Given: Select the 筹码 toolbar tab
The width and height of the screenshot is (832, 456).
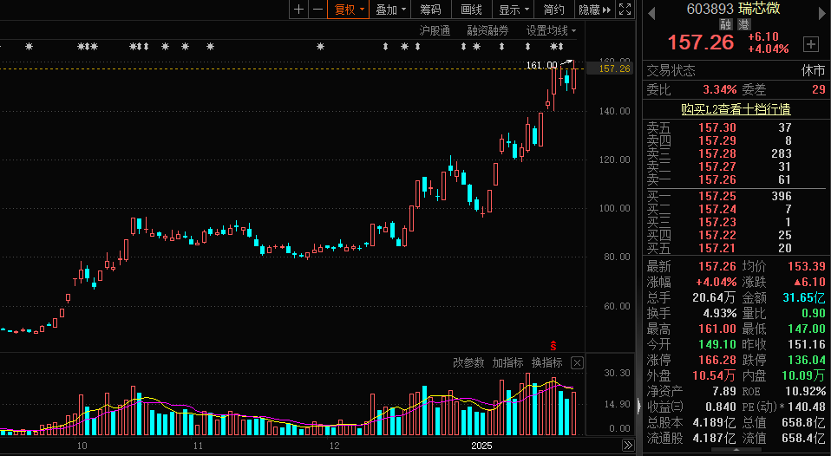Looking at the screenshot, I should (x=430, y=10).
